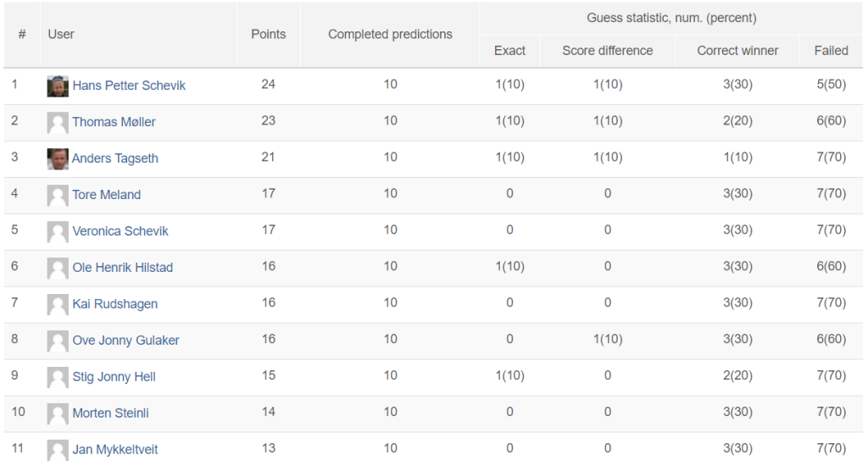
Task: Click Veronica Schevik's placeholder avatar icon
Action: pyautogui.click(x=58, y=232)
